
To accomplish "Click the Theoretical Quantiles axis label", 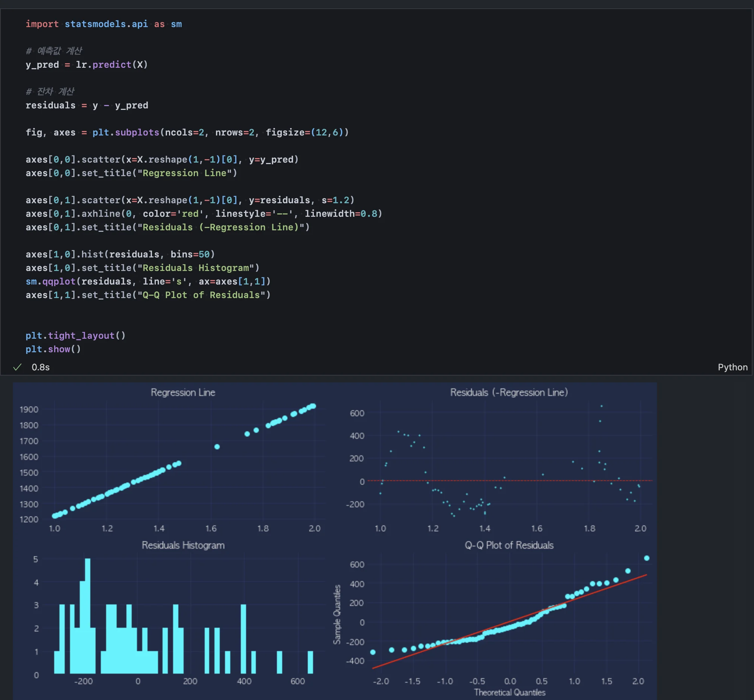I will (509, 692).
